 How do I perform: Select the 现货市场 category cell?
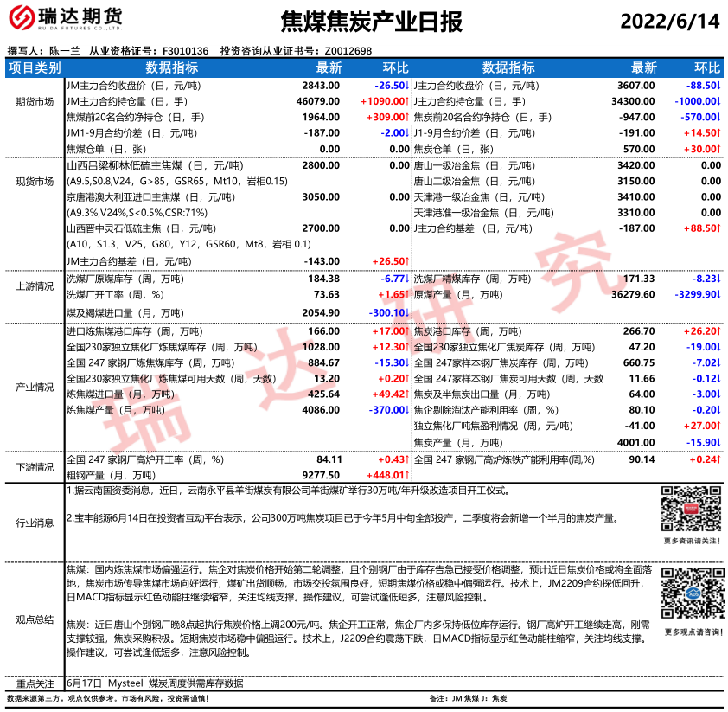35,182
